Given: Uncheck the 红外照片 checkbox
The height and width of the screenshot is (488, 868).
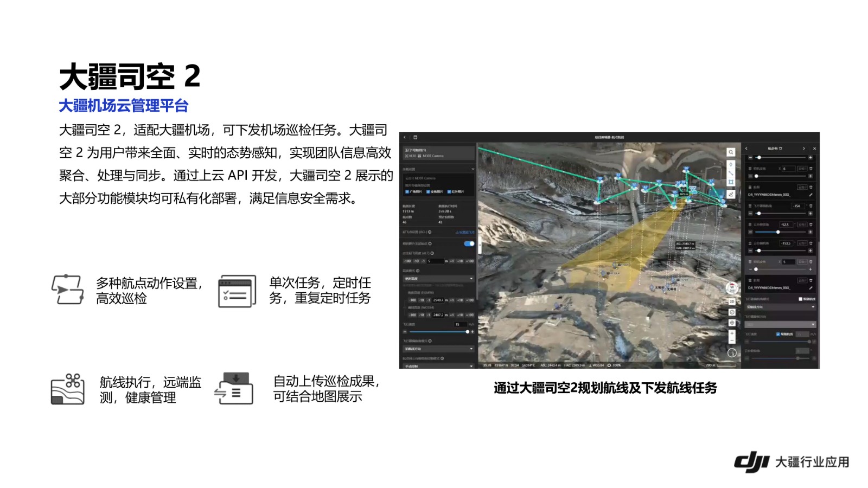Looking at the screenshot, I should (x=449, y=191).
